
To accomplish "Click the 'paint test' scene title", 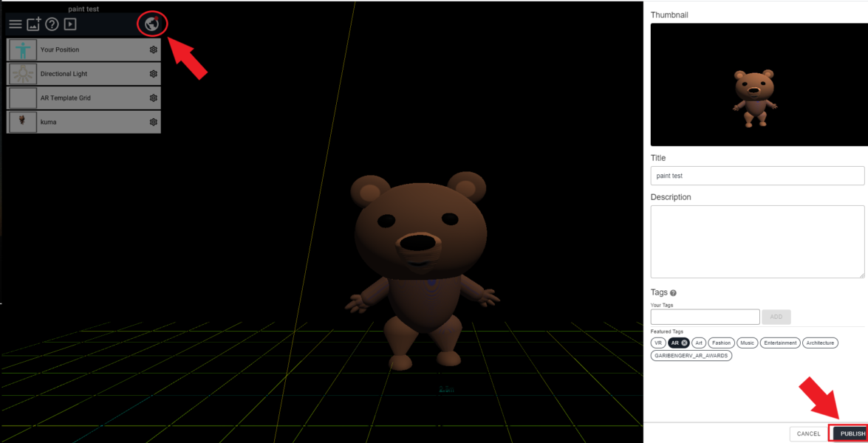I will coord(83,9).
